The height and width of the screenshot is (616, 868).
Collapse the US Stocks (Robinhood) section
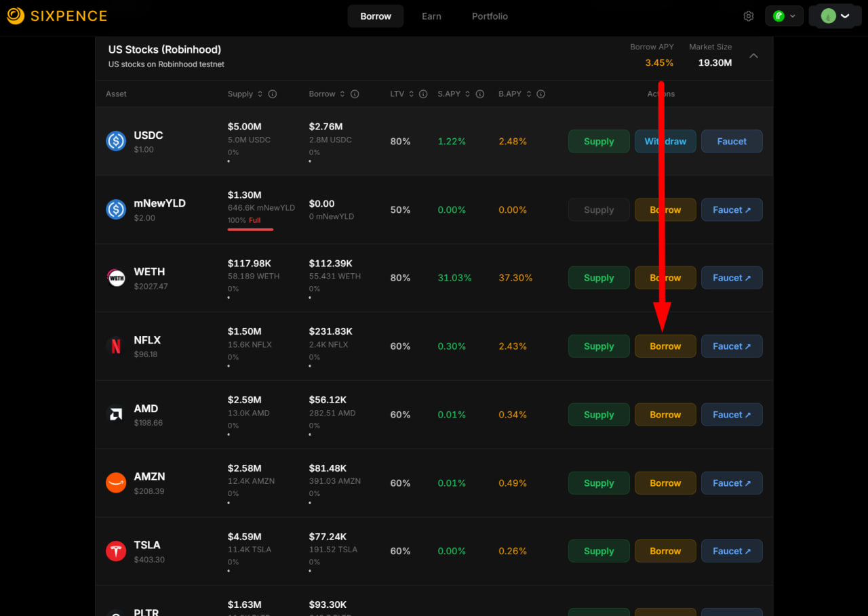click(753, 56)
